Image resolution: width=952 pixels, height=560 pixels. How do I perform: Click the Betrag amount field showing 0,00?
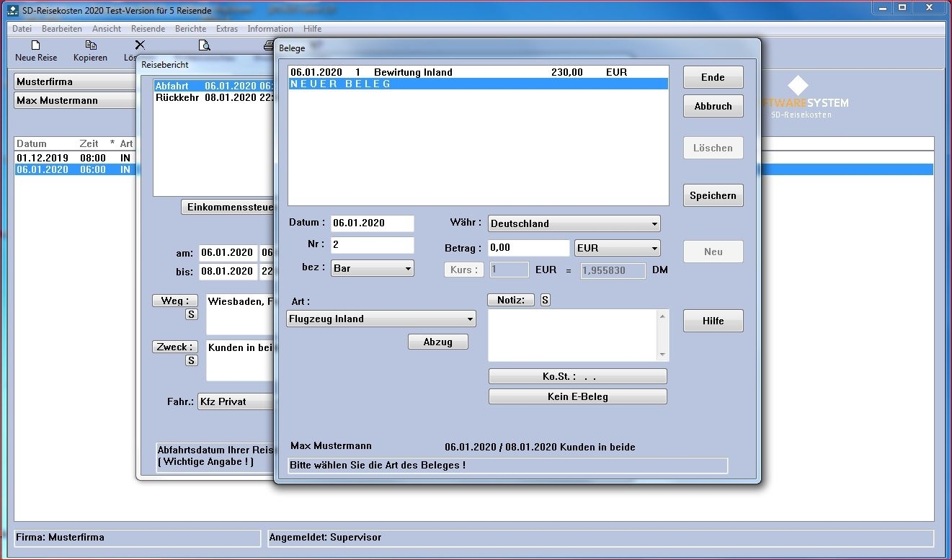pos(529,248)
